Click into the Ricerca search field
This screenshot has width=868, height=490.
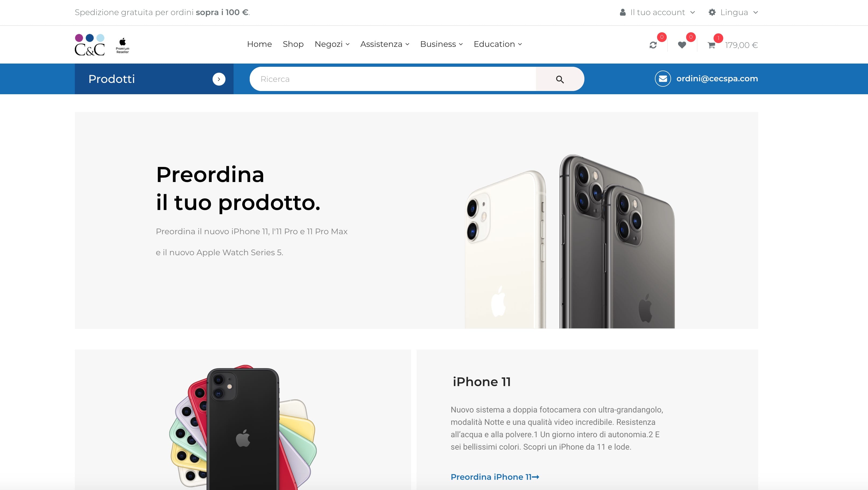tap(393, 79)
